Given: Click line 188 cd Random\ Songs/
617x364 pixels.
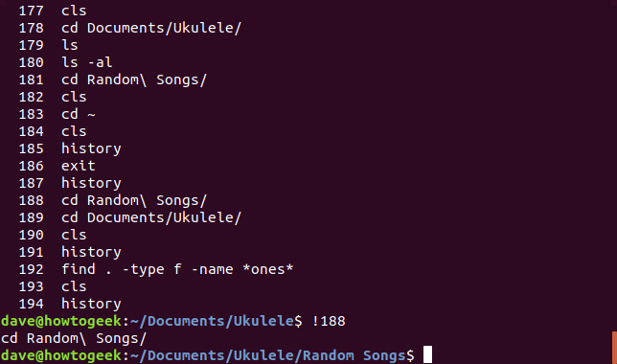Looking at the screenshot, I should [x=112, y=200].
